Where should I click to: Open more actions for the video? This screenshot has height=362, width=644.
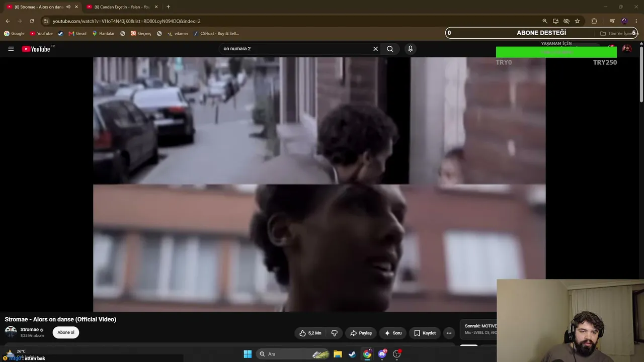point(449,333)
